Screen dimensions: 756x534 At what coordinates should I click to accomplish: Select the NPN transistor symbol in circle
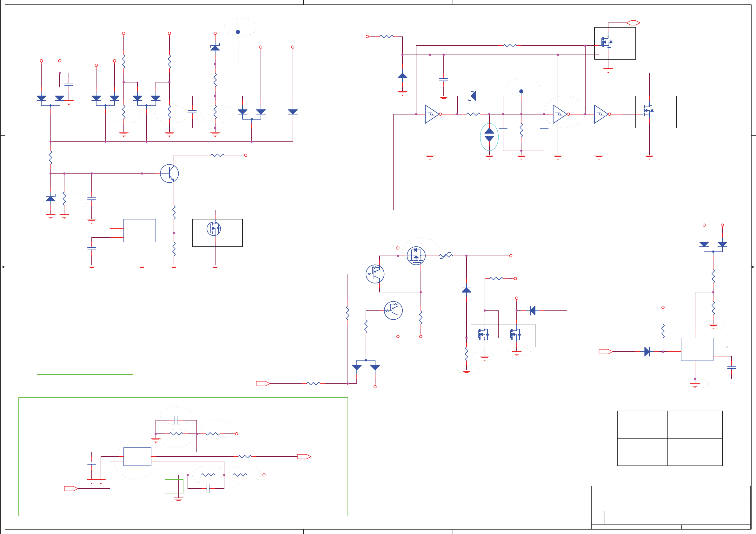[x=169, y=173]
